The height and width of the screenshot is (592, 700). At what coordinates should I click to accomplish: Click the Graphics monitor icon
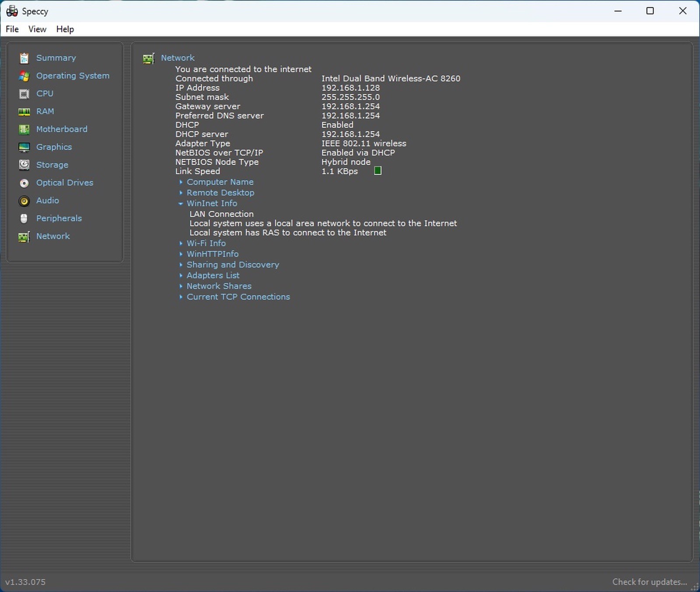tap(24, 147)
